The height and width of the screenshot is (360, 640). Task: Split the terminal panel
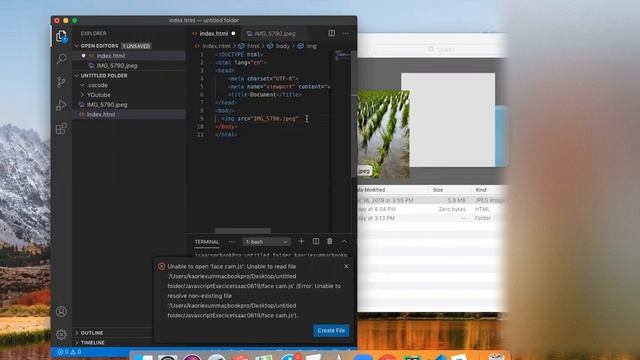316,241
